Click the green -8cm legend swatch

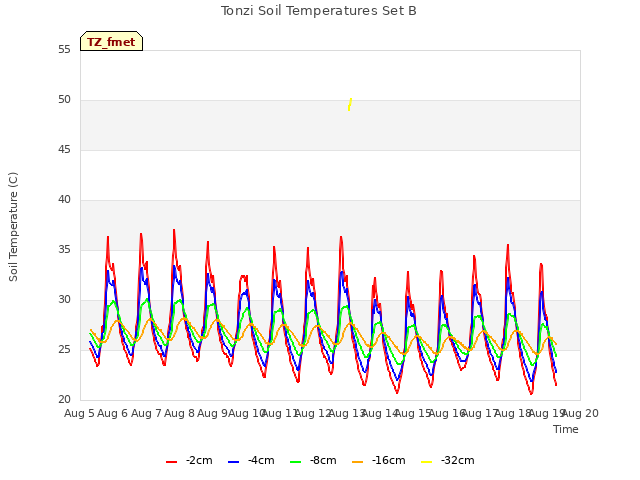point(296,462)
